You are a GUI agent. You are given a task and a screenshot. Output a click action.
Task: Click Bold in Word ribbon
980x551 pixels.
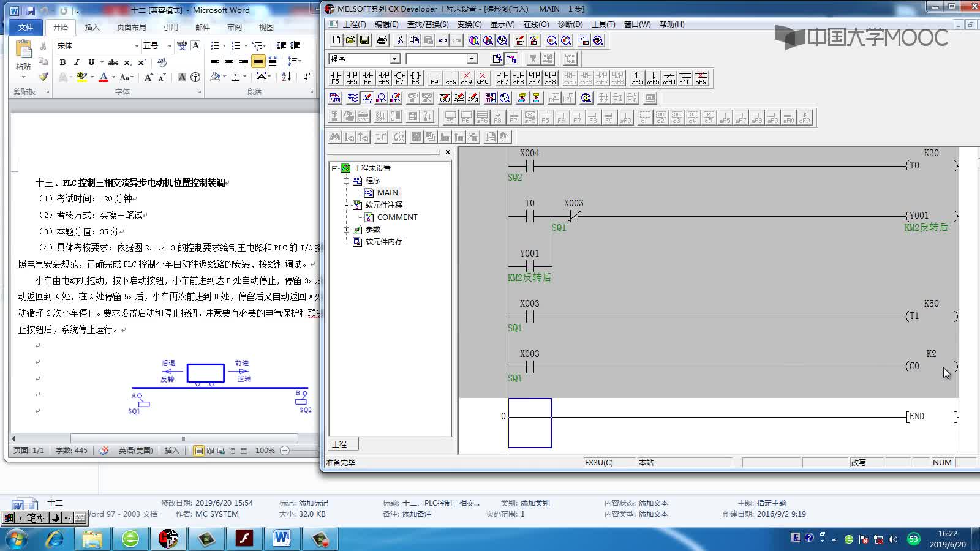pyautogui.click(x=62, y=62)
